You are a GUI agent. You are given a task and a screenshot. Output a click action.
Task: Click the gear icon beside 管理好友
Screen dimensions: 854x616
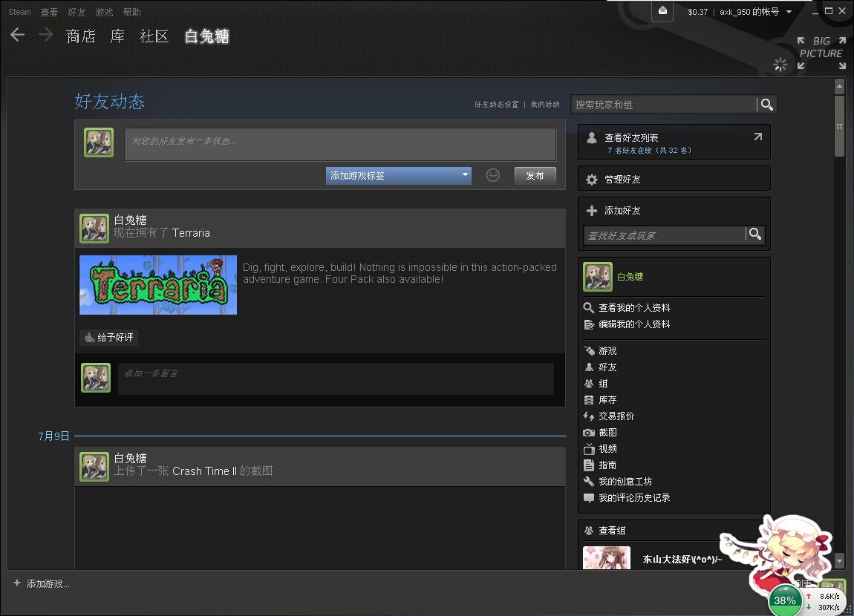[x=591, y=180]
